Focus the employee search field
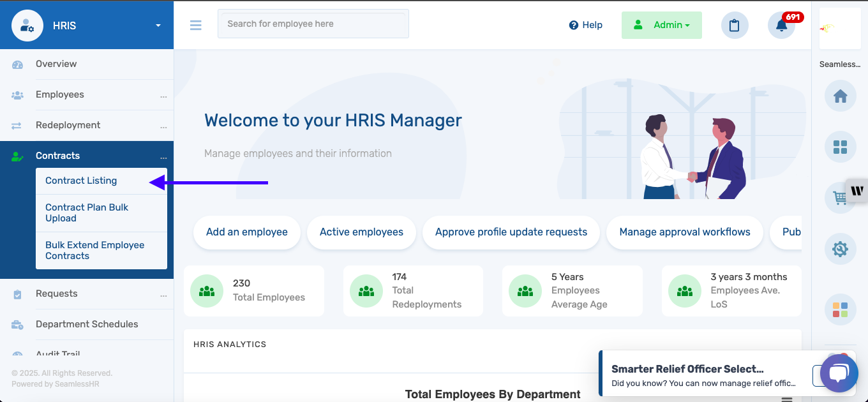Viewport: 868px width, 402px height. 313,24
